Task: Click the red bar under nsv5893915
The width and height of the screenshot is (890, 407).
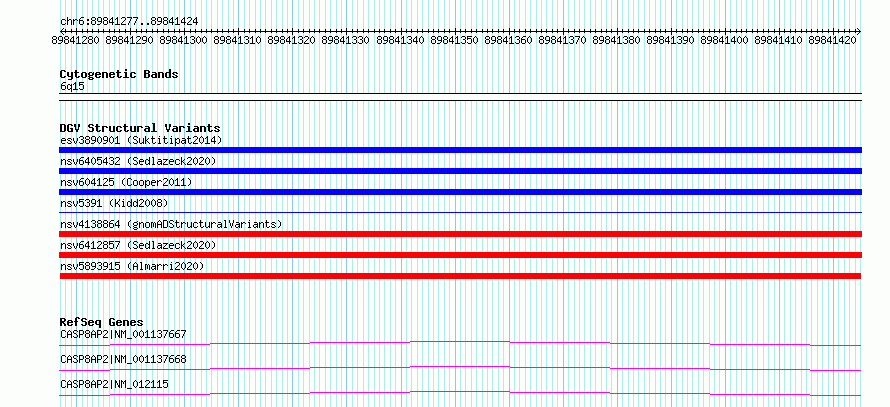Action: click(x=460, y=276)
